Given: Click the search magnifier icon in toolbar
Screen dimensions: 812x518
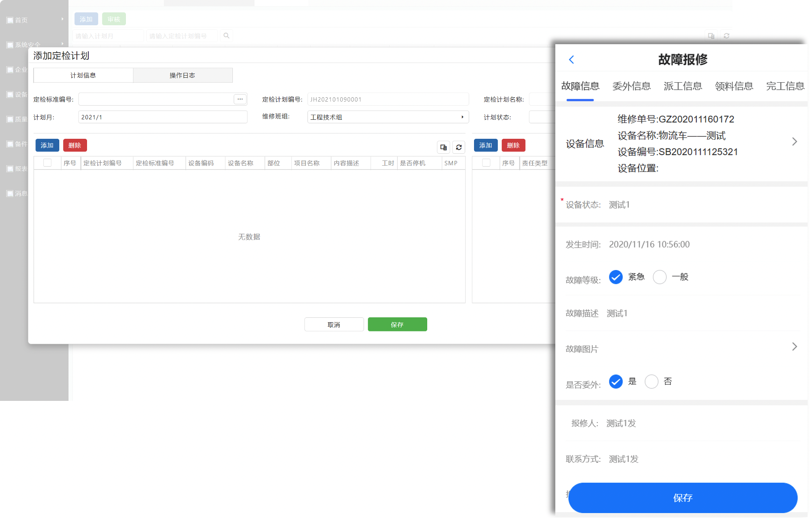Looking at the screenshot, I should (x=226, y=36).
